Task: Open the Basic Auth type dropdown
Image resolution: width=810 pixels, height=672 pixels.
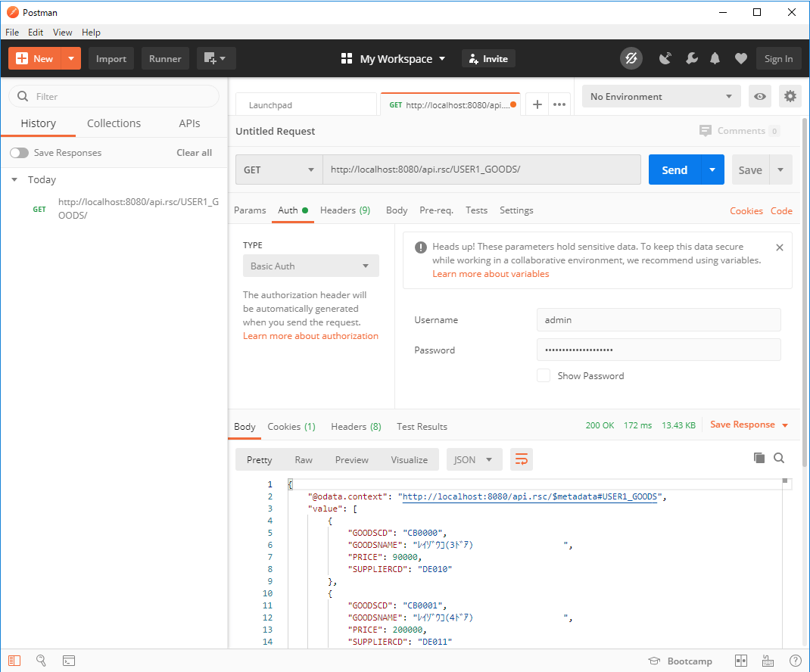Action: [310, 266]
